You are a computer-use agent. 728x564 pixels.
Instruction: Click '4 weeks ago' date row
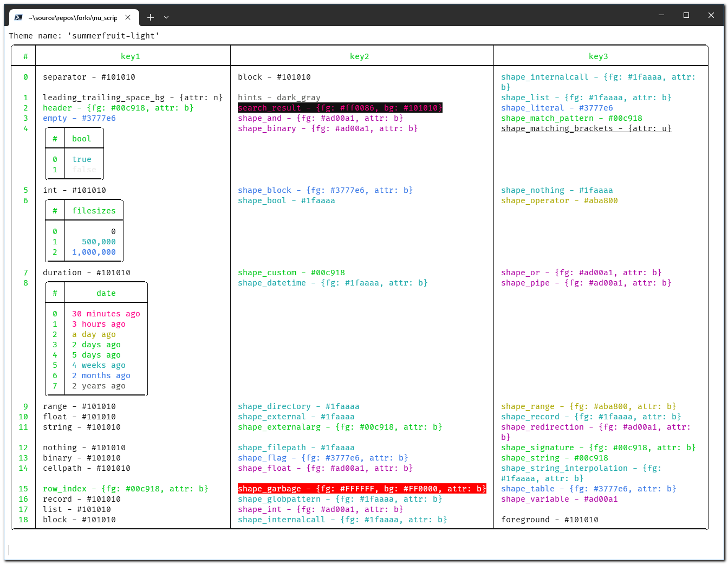click(99, 365)
